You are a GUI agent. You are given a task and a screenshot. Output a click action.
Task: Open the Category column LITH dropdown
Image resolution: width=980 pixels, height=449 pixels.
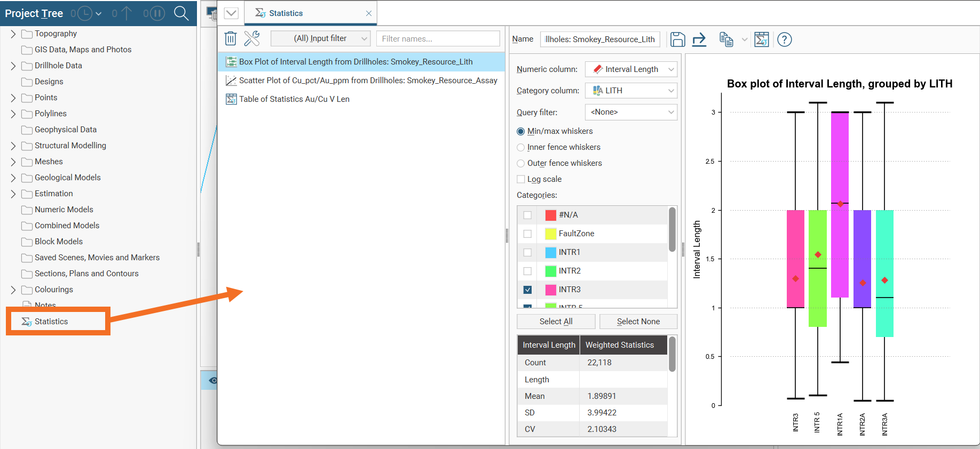[631, 91]
